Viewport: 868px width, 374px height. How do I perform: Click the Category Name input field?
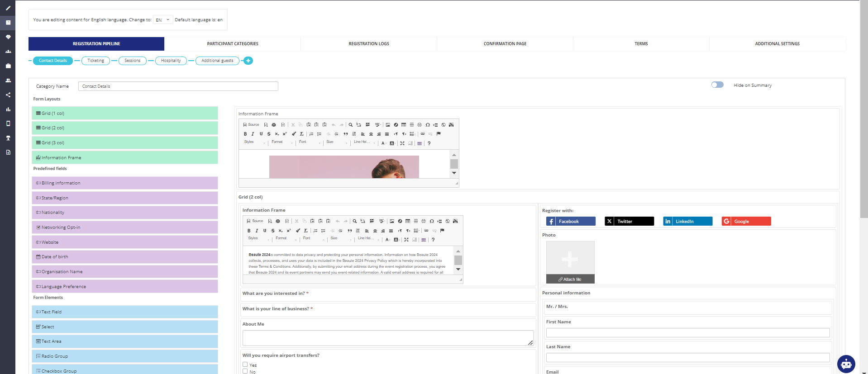(178, 86)
